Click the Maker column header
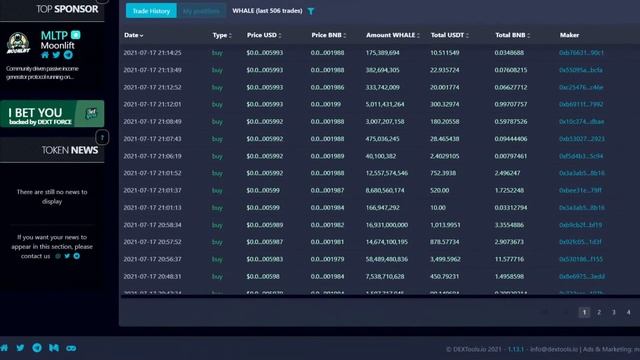 569,35
